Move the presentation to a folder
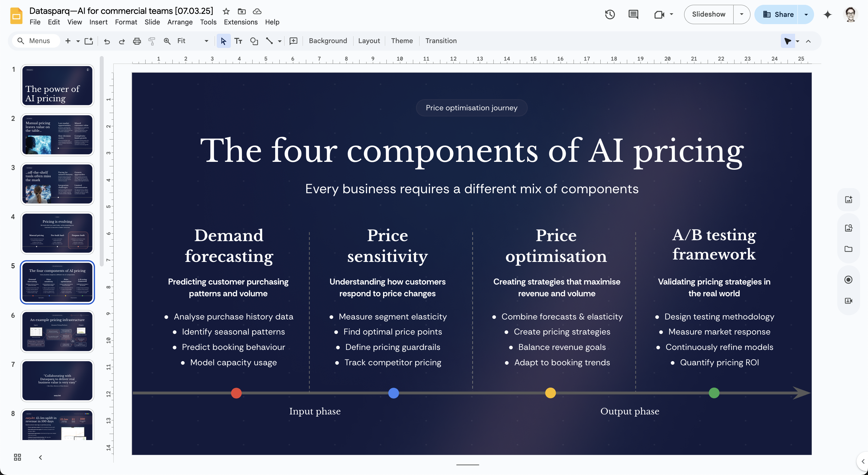868x475 pixels. coord(242,11)
